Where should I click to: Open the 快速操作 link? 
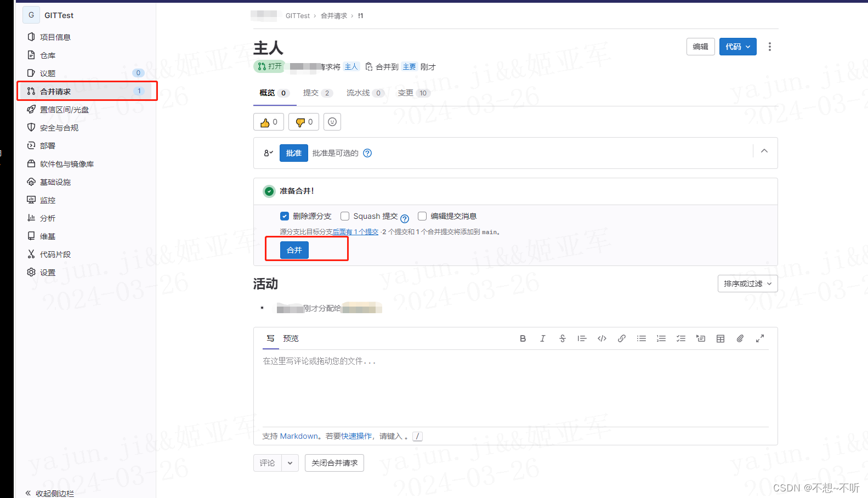pyautogui.click(x=356, y=436)
